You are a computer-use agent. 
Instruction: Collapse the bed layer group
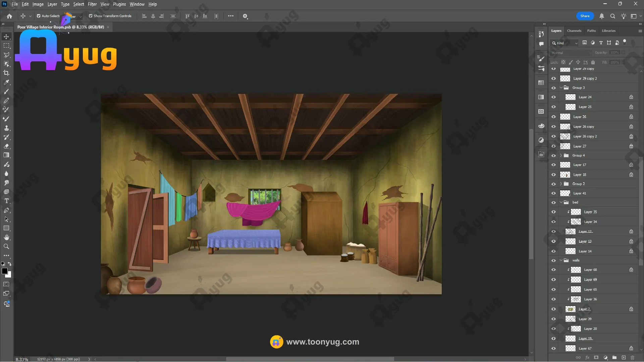pyautogui.click(x=561, y=202)
